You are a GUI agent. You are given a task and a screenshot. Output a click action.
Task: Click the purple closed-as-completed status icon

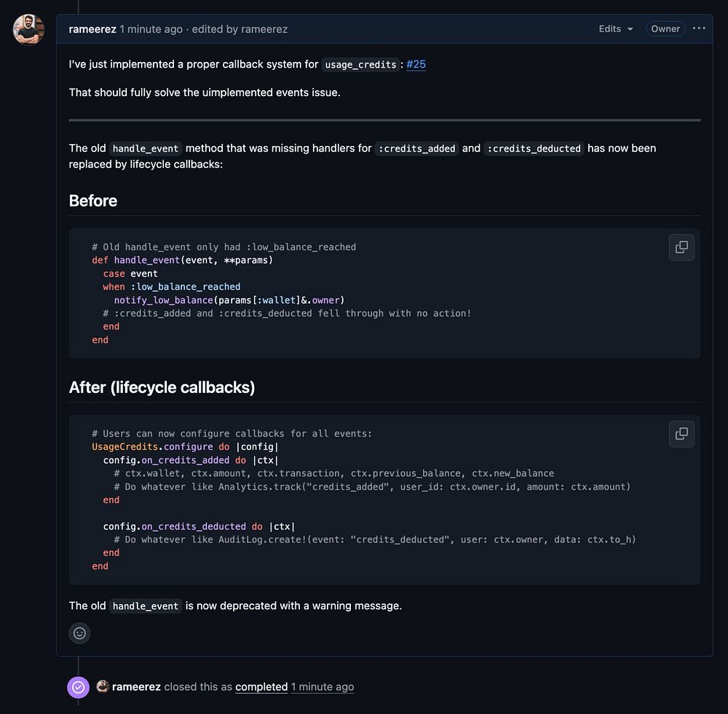point(79,687)
